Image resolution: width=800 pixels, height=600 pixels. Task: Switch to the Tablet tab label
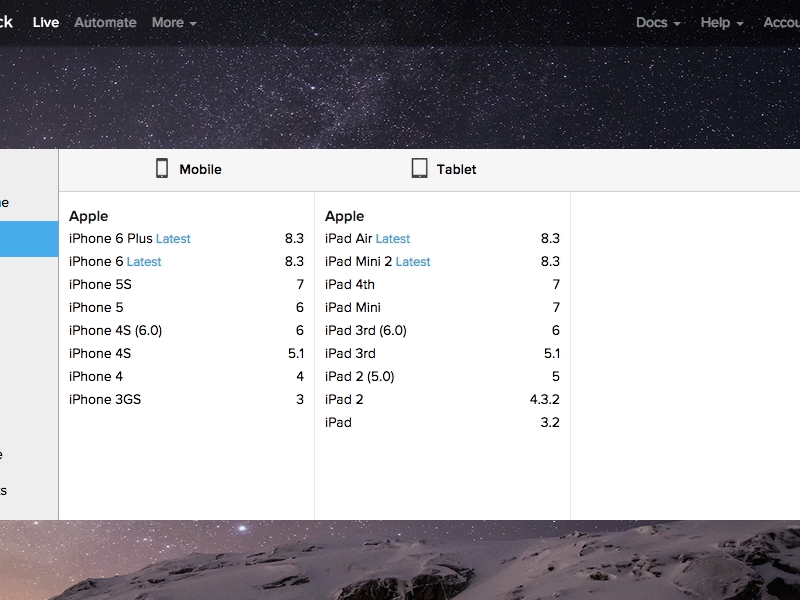tap(456, 169)
